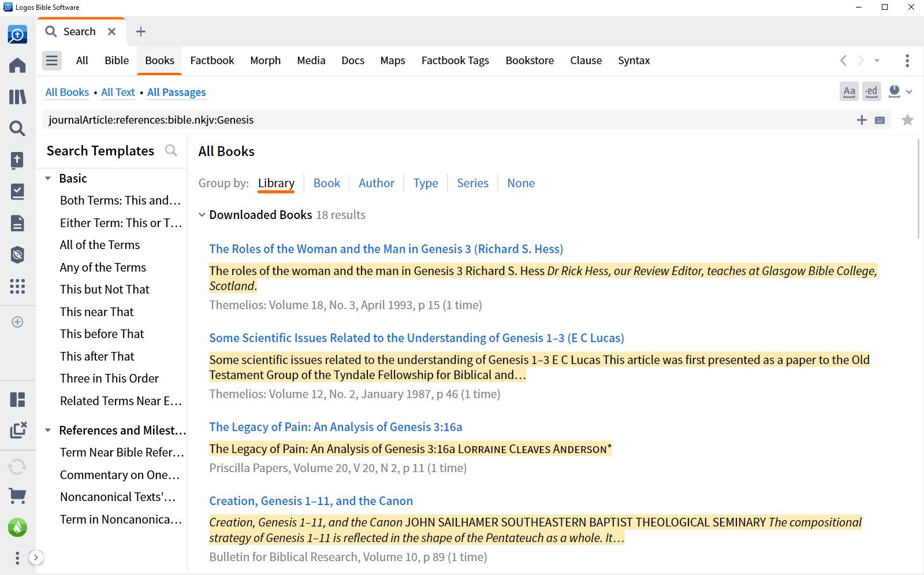The width and height of the screenshot is (924, 575).
Task: Open the Library icon in sidebar
Action: pos(17,97)
